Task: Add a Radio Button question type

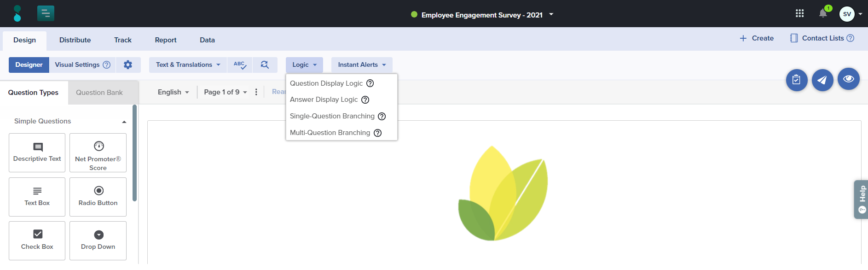Action: (98, 197)
